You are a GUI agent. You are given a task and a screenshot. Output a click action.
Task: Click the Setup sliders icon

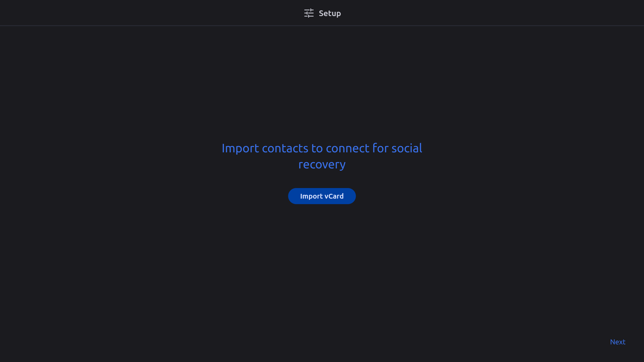309,13
